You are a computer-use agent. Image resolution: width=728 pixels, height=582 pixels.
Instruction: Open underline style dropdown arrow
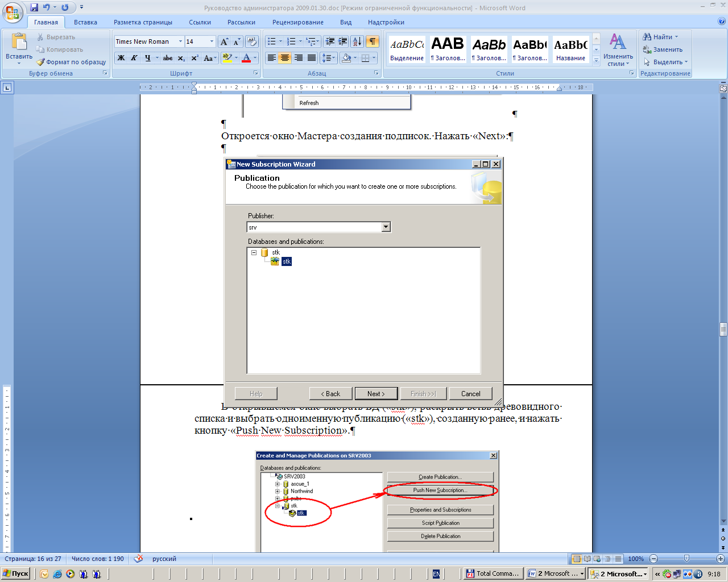coord(156,58)
